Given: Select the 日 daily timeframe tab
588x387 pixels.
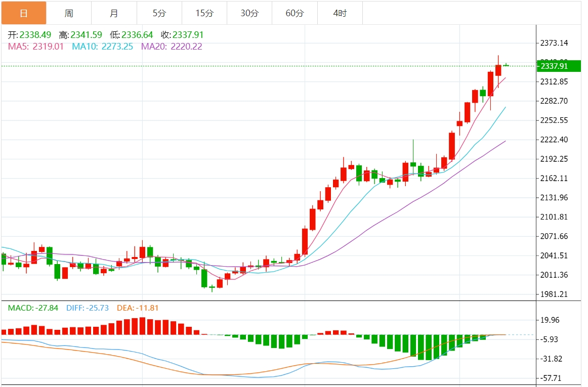Looking at the screenshot, I should coord(24,13).
